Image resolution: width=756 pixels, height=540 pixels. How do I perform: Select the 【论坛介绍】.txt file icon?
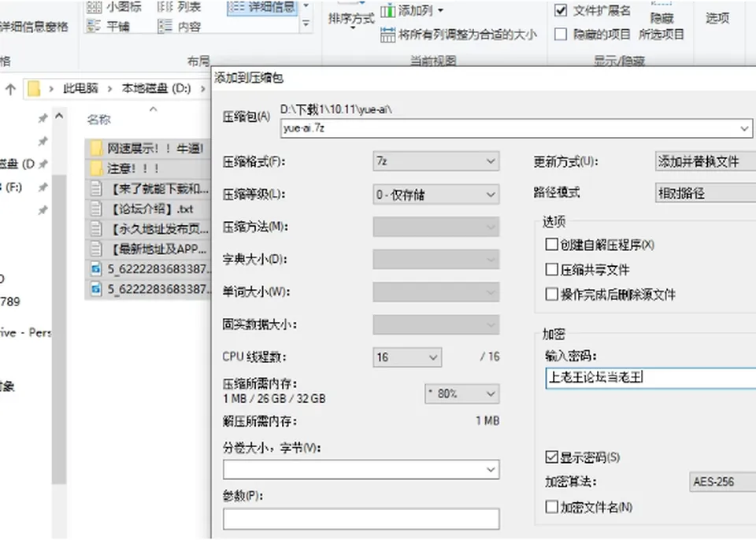pos(96,209)
